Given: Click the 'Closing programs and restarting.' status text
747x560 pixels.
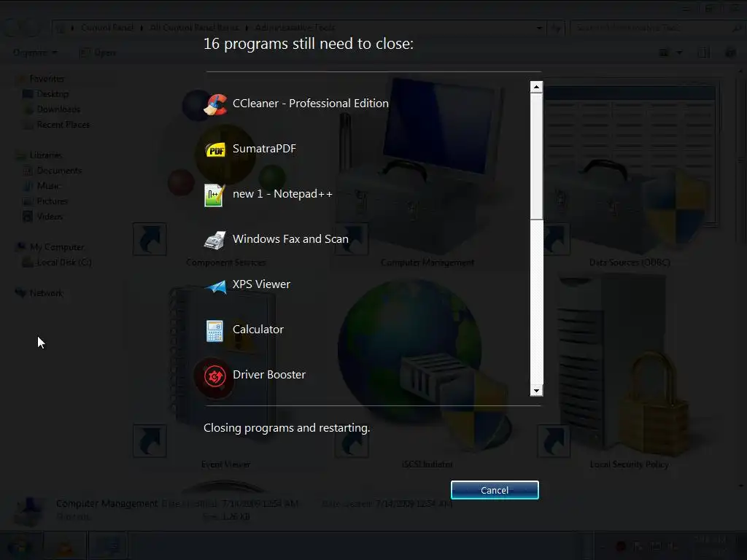Looking at the screenshot, I should 287,428.
